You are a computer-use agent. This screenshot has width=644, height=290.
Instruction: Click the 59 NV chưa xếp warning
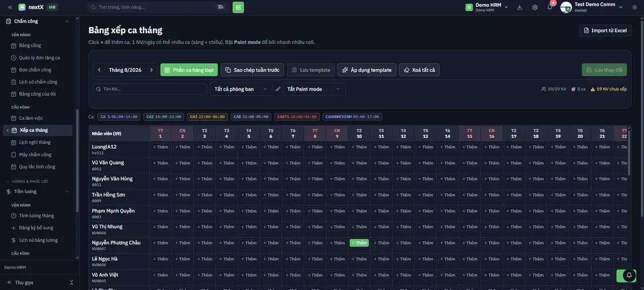coord(609,89)
